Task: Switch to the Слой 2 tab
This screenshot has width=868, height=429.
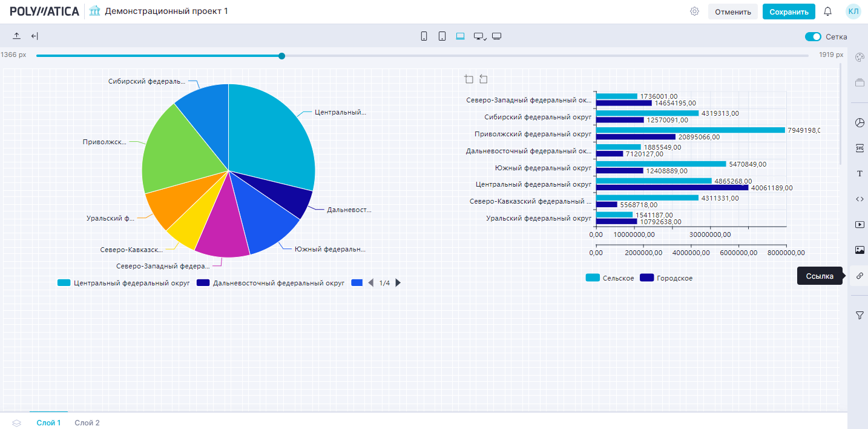Action: (x=87, y=423)
